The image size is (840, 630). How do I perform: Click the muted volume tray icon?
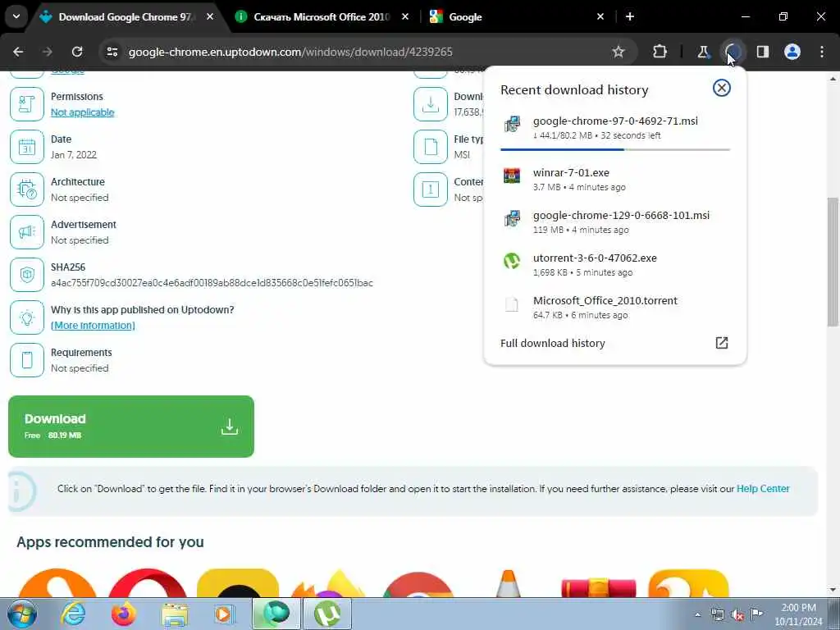pos(737,615)
